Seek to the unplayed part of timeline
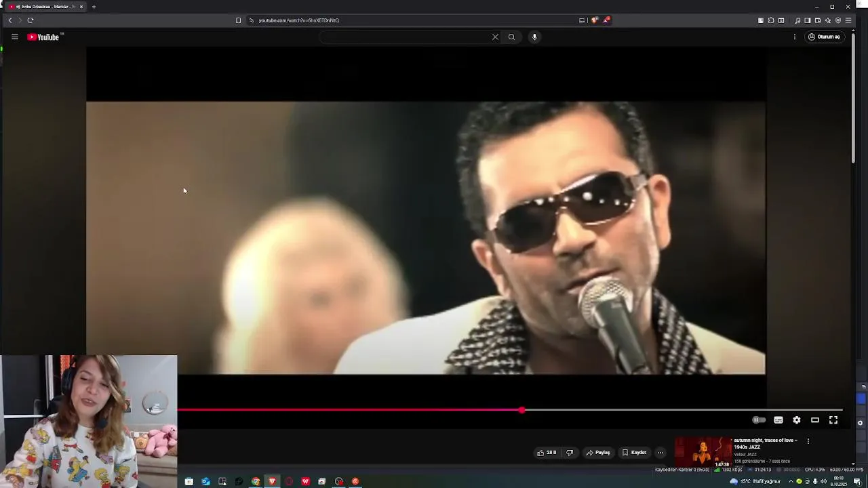Viewport: 868px width, 488px height. [684, 410]
